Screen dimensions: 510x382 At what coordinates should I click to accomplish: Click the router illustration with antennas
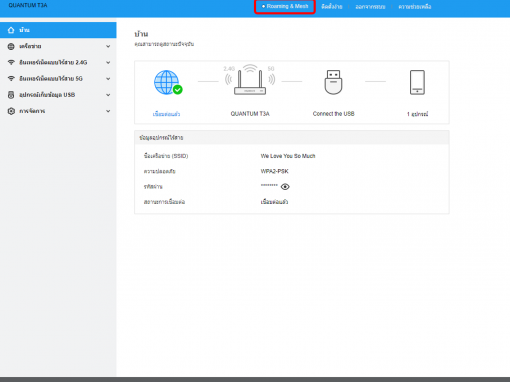[x=250, y=80]
